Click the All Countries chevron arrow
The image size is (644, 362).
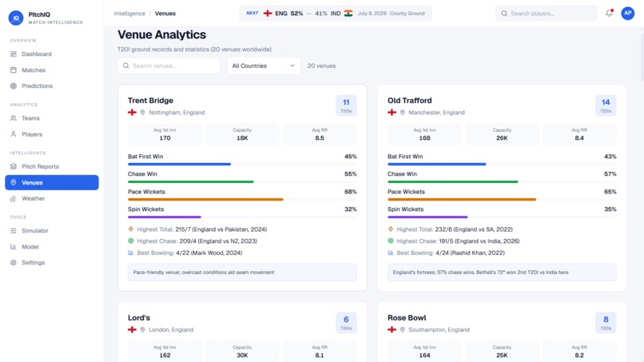point(292,66)
